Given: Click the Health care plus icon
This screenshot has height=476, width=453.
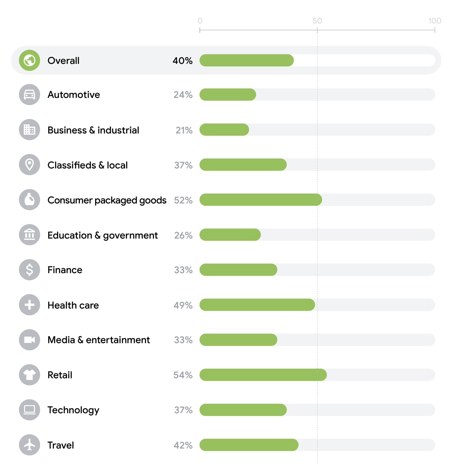Looking at the screenshot, I should click(x=29, y=305).
